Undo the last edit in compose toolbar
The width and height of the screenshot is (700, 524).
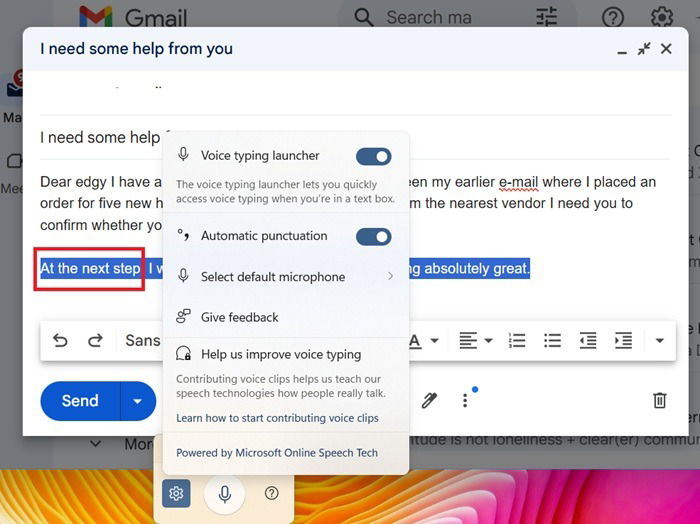60,341
